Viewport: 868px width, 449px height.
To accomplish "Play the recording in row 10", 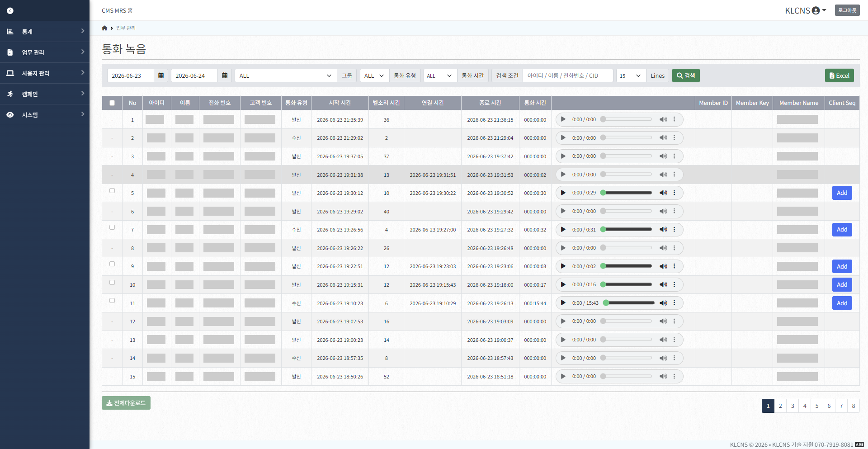I will tap(563, 284).
